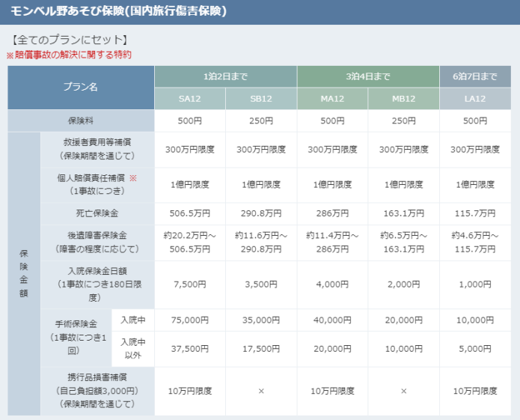Click the 5,000円 surgery value
Viewport: 520px width, 420px height.
475,349
